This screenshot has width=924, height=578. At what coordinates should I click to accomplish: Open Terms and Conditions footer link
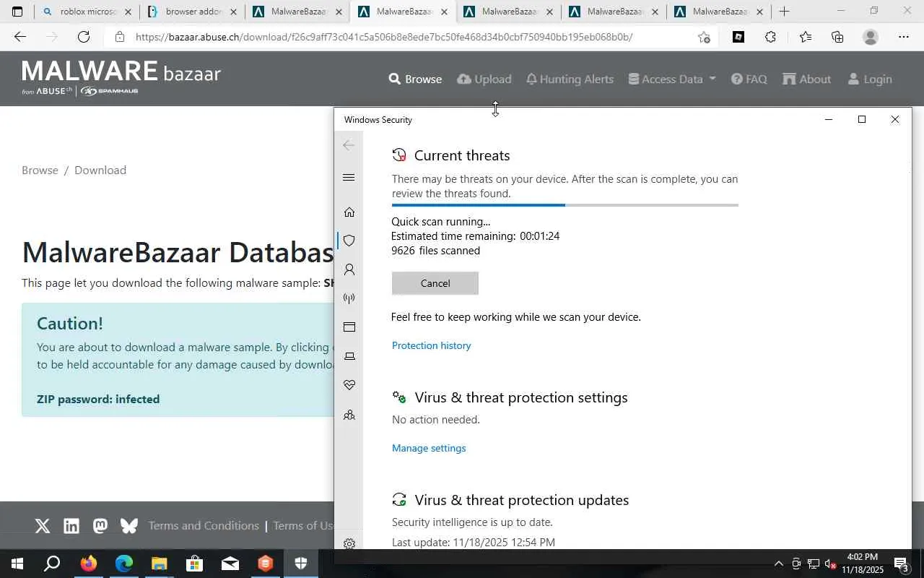click(204, 525)
